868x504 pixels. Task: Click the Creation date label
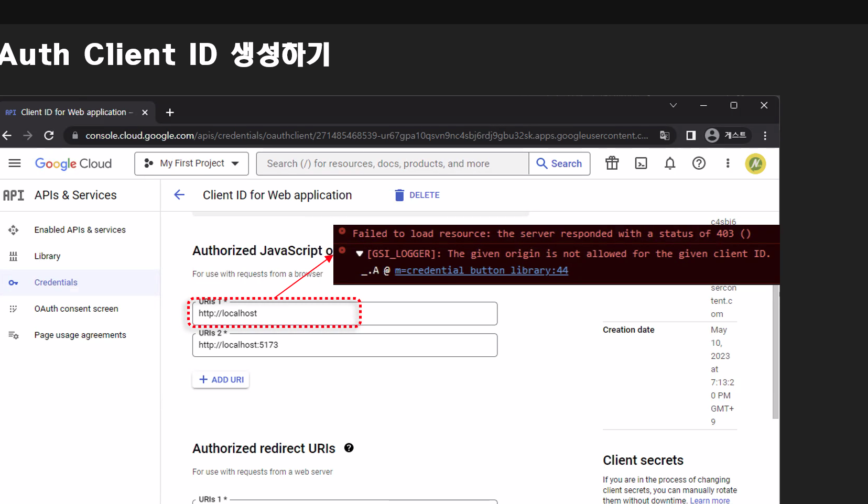[628, 330]
